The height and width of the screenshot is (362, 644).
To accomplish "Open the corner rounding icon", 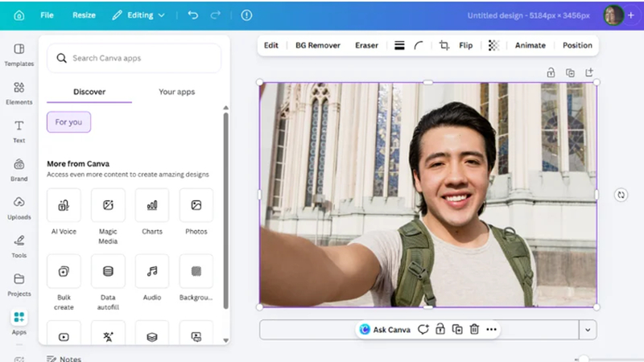I will click(418, 45).
